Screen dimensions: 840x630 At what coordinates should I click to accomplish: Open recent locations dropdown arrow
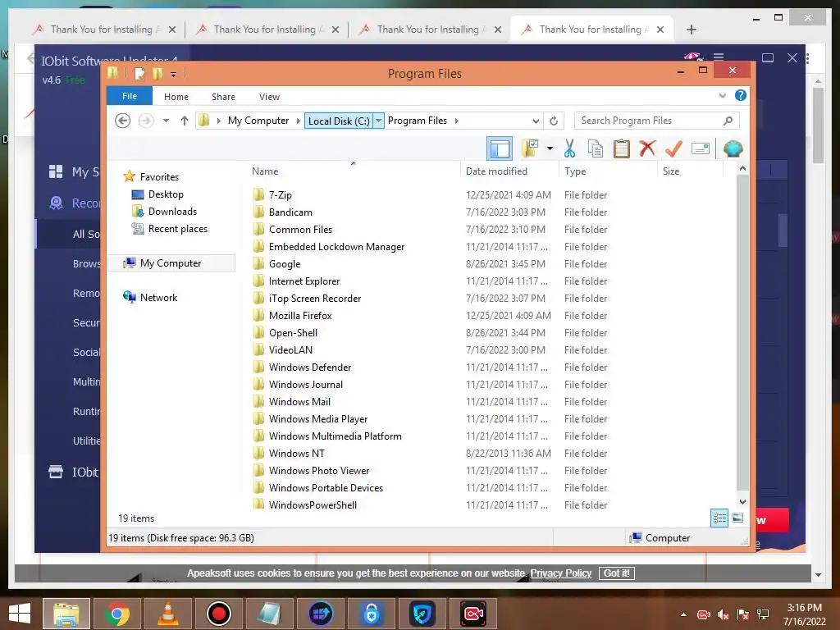click(166, 121)
